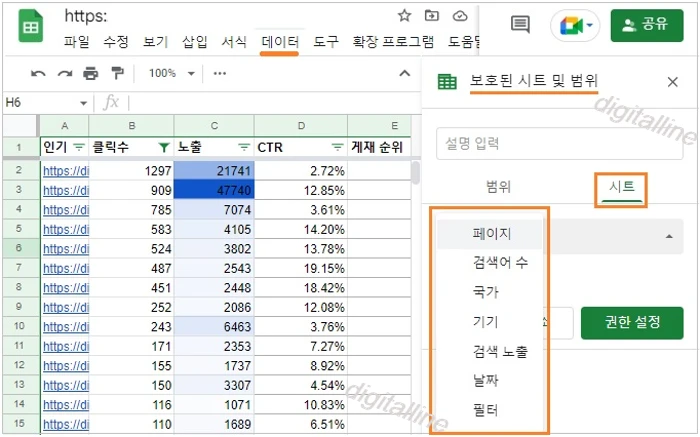Switch to the 범위 tab

499,187
